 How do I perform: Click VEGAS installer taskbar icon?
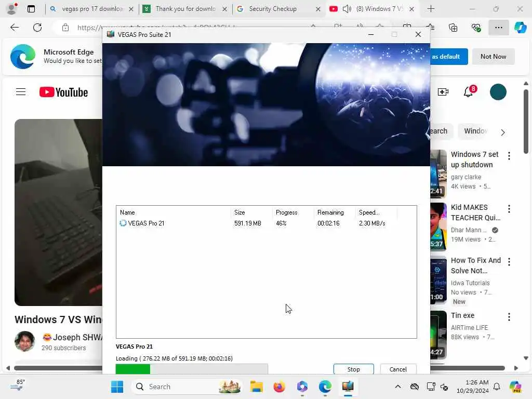[348, 387]
